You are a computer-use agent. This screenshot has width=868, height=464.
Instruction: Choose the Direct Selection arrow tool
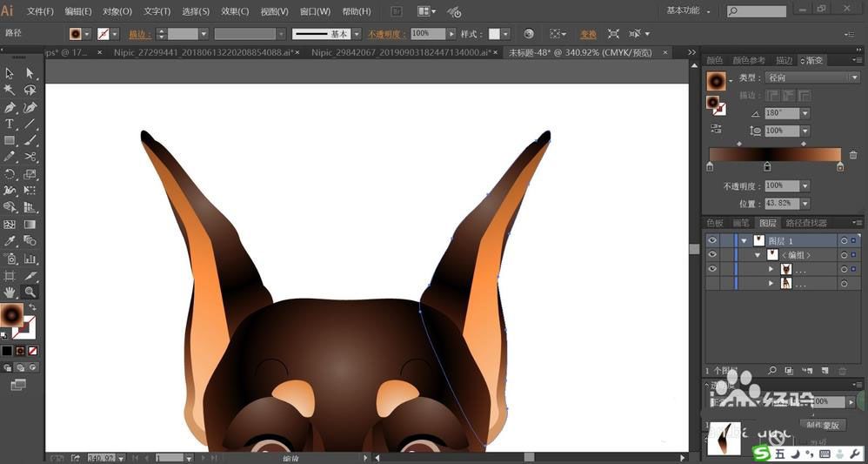coord(30,74)
